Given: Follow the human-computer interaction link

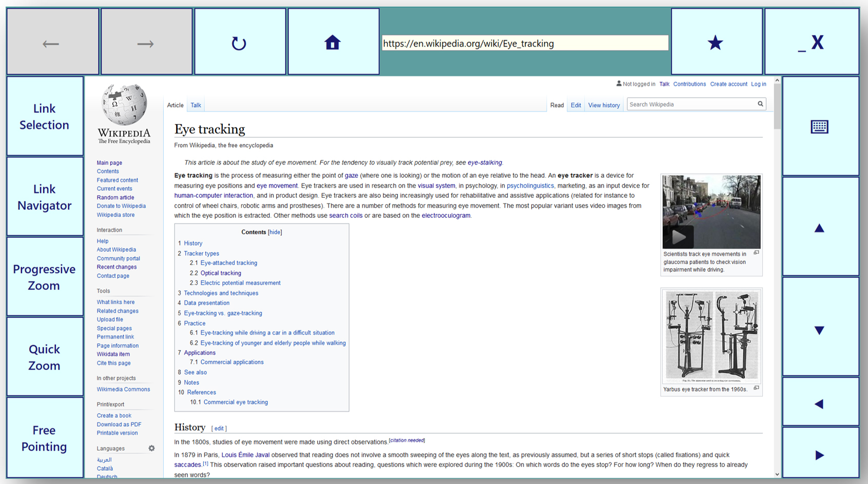Looking at the screenshot, I should coord(214,196).
